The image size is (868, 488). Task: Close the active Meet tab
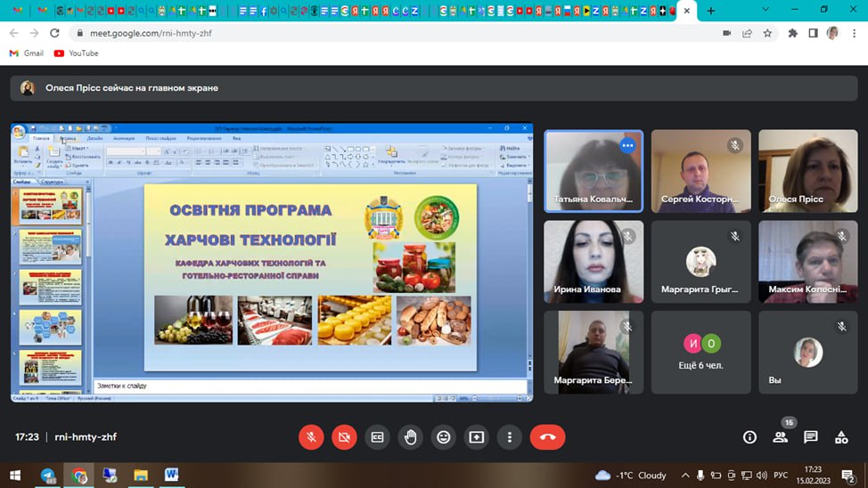(x=687, y=11)
